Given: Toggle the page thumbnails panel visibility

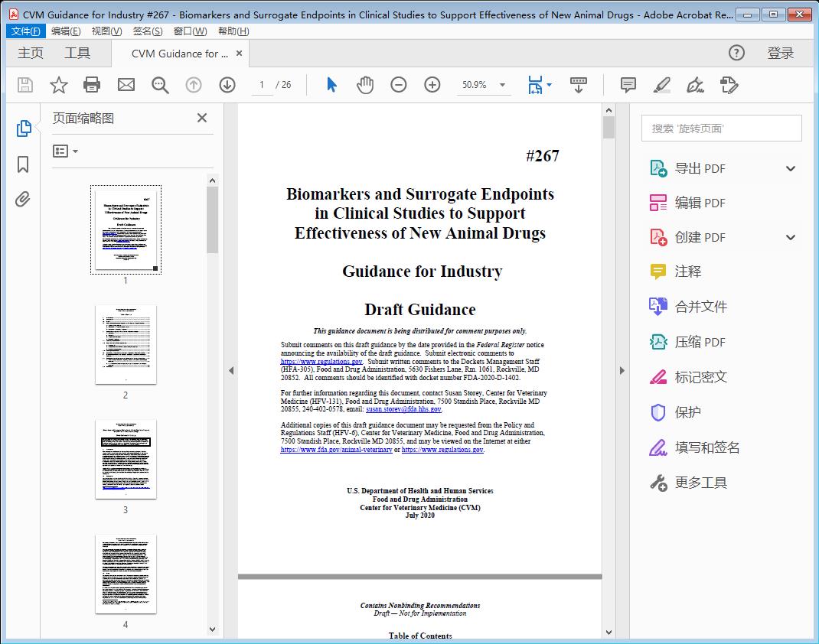Looking at the screenshot, I should (23, 130).
